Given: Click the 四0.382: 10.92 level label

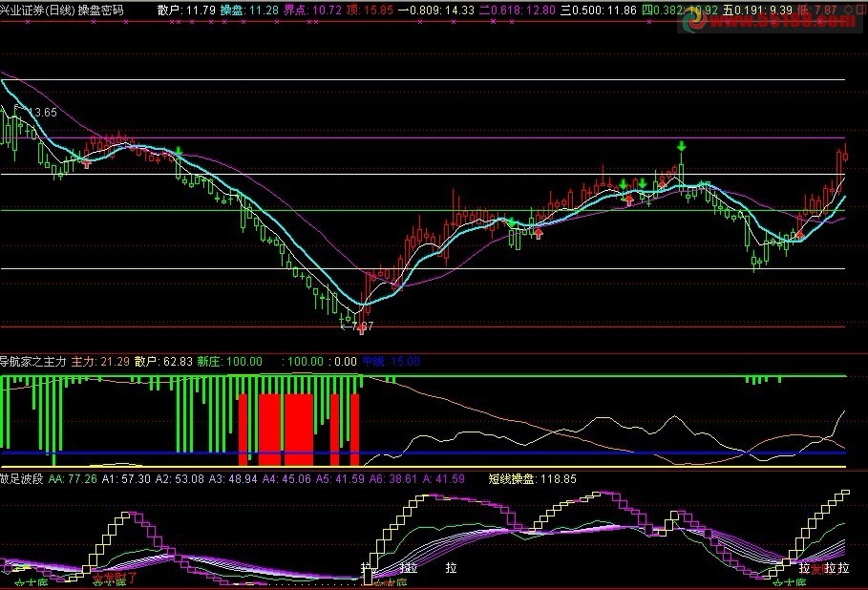Looking at the screenshot, I should point(679,10).
